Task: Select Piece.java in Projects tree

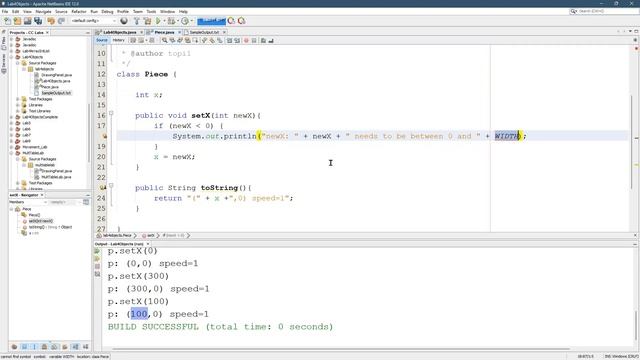Action: (x=50, y=87)
